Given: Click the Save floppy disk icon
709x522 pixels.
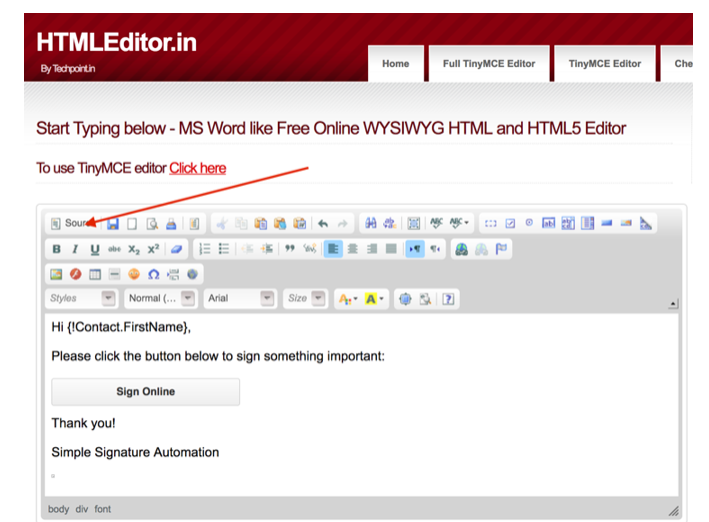Looking at the screenshot, I should pos(113,223).
